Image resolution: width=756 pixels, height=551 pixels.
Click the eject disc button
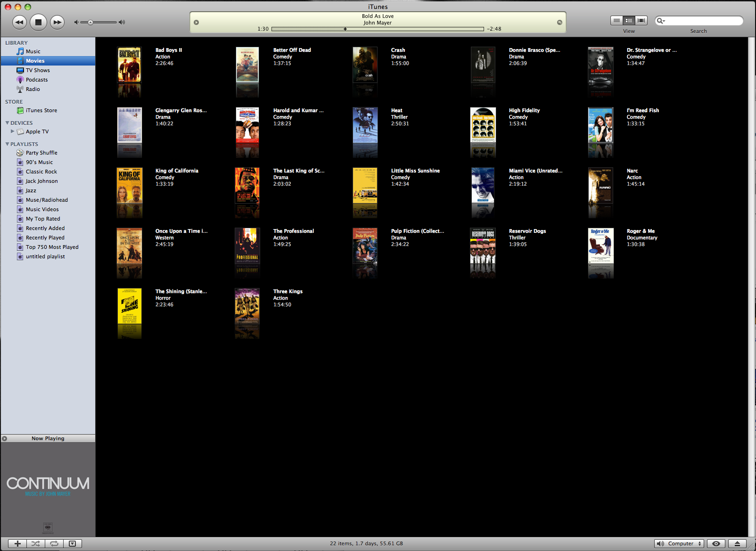pos(737,543)
